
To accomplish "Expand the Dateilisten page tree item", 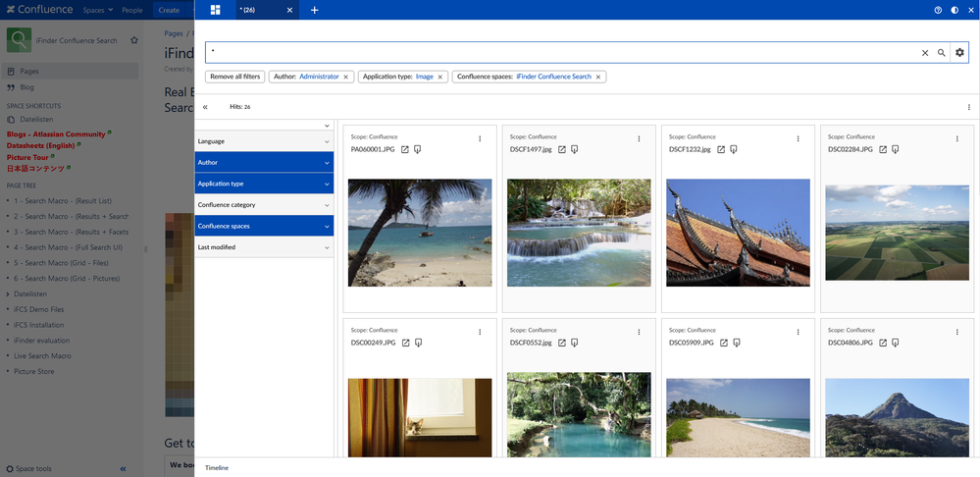I will pos(8,293).
